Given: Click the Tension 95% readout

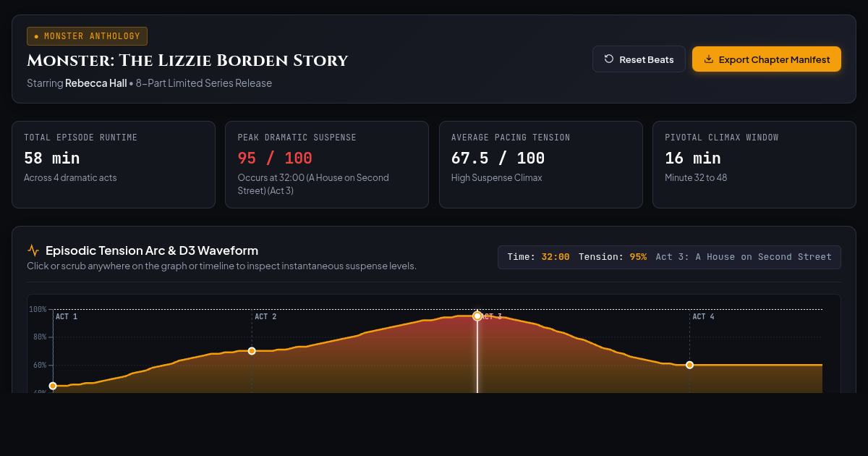Looking at the screenshot, I should coord(613,257).
